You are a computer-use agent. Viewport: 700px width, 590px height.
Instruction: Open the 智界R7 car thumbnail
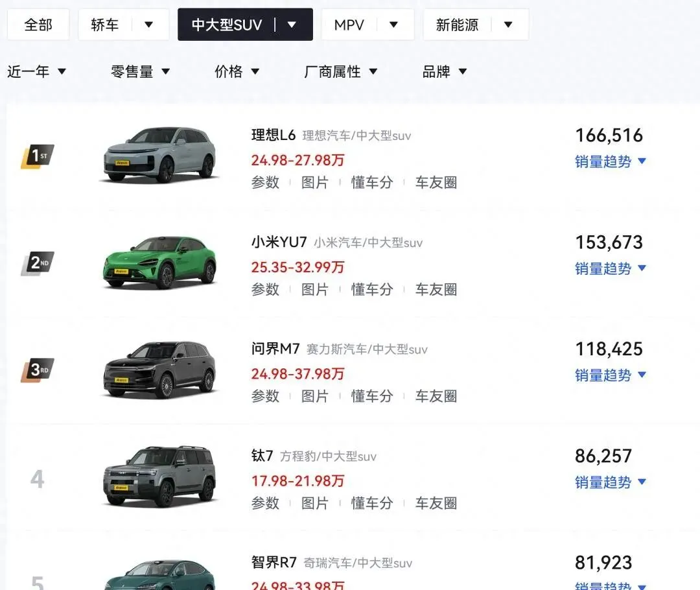coord(159,575)
